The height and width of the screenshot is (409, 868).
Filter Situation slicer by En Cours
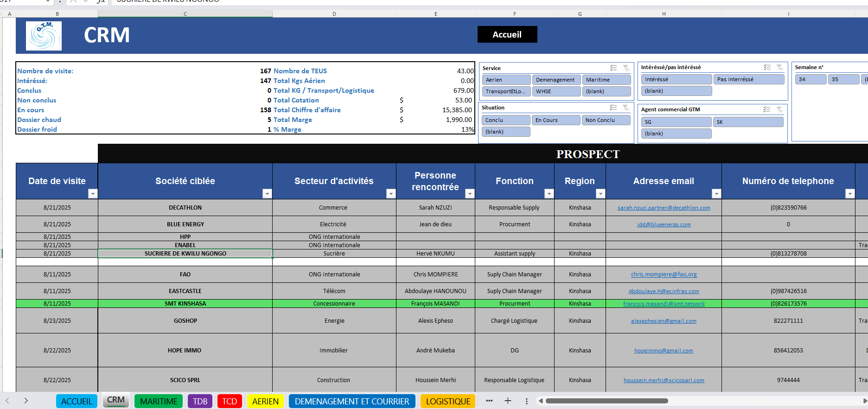pyautogui.click(x=555, y=120)
